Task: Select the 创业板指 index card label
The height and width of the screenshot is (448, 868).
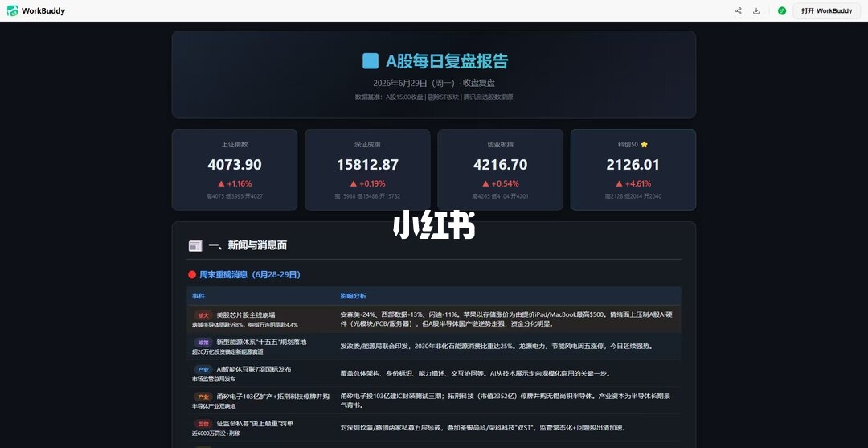Action: [x=501, y=145]
